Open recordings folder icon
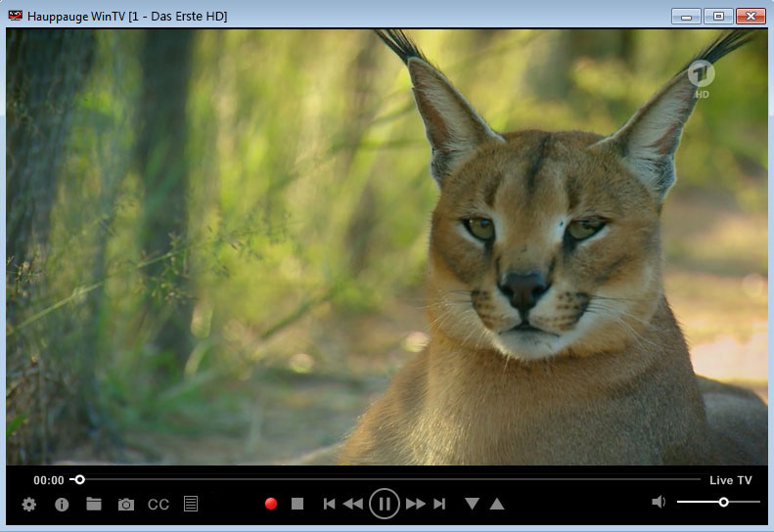The width and height of the screenshot is (774, 532). tap(94, 505)
